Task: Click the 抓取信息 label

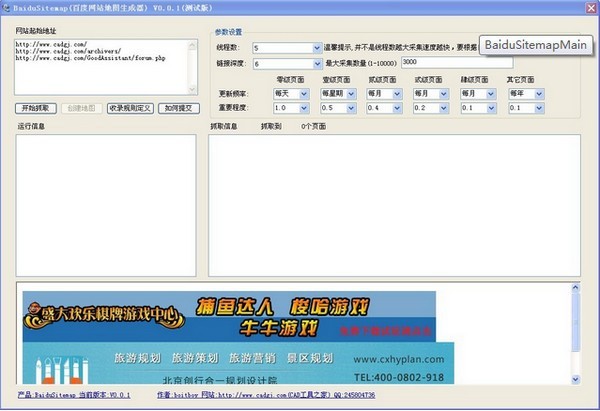Action: click(224, 126)
